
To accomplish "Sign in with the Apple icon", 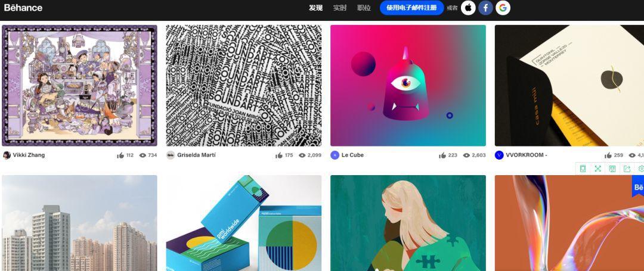I will click(x=468, y=8).
